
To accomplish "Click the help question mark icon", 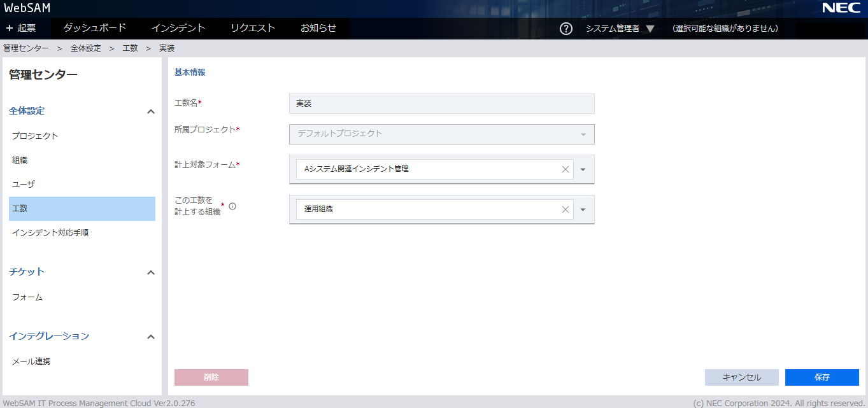I will [566, 29].
